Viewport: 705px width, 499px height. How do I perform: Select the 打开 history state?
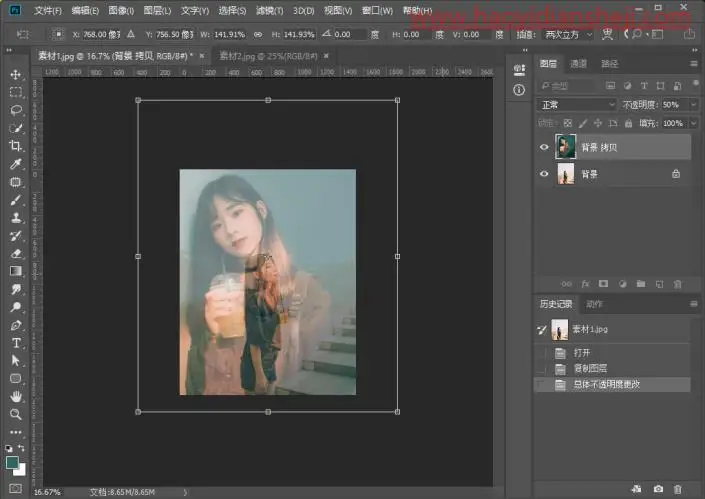612,353
